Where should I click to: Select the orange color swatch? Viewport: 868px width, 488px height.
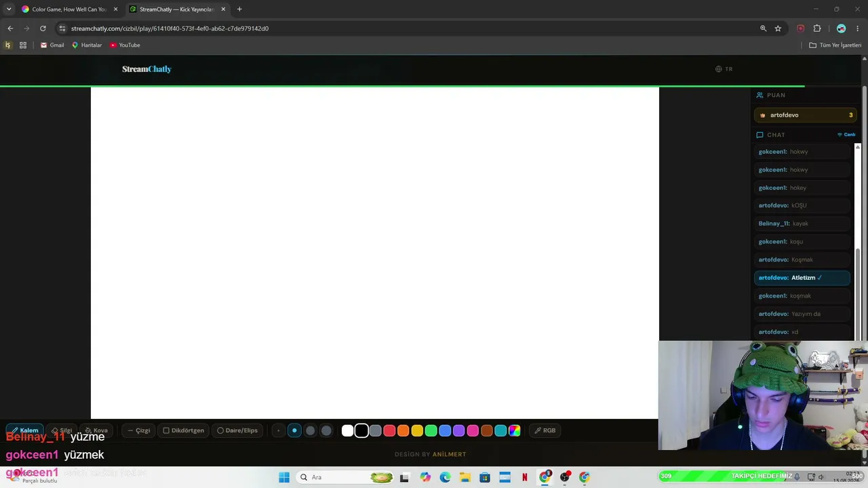pos(403,430)
